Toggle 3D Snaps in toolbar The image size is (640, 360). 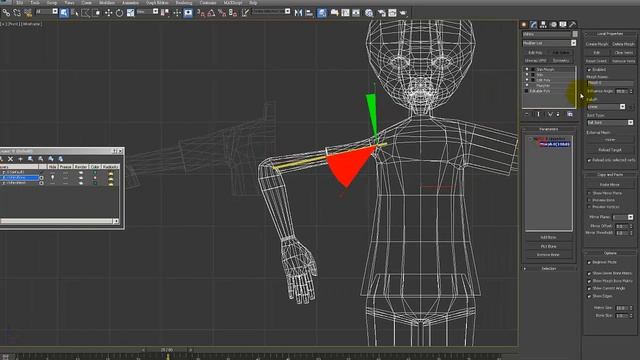201,13
